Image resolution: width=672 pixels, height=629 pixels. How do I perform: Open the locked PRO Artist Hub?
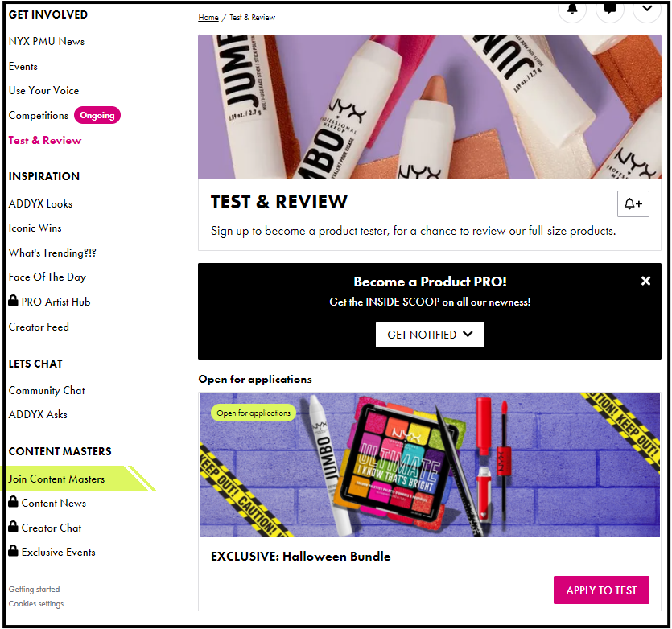(49, 302)
